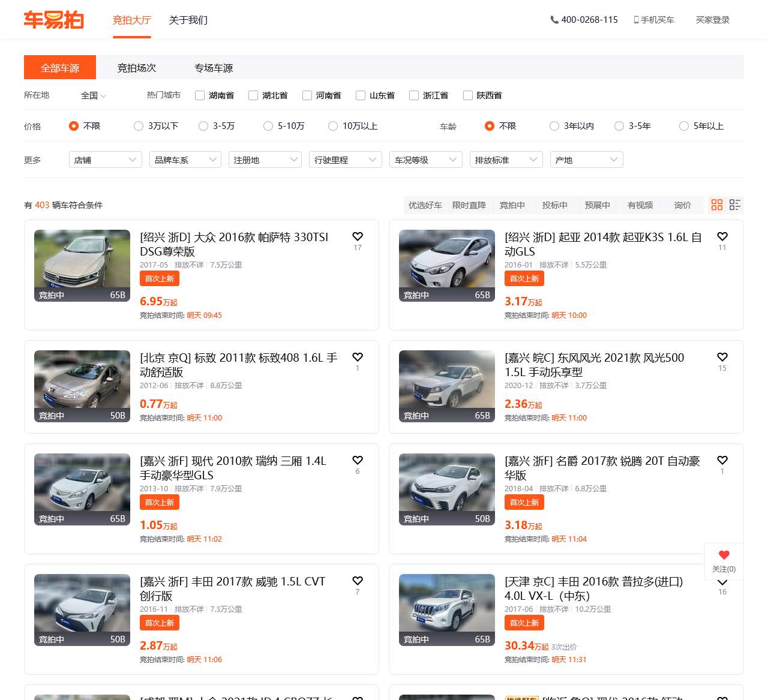Click the 400-0268-115 phone number
The image size is (768, 700).
[589, 20]
